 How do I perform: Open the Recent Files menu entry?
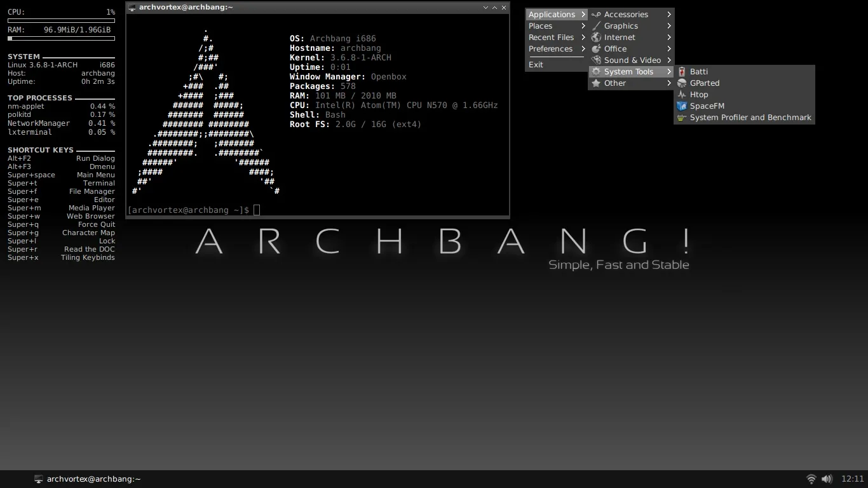point(551,37)
